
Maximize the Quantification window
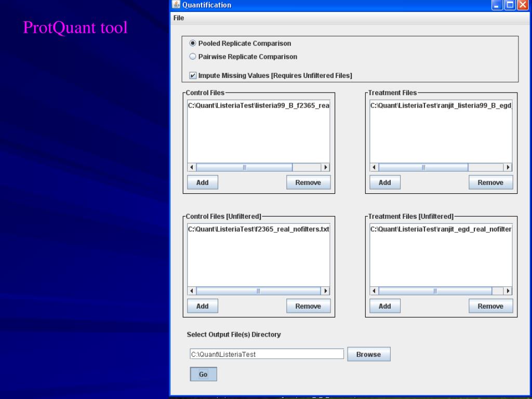[x=510, y=5]
